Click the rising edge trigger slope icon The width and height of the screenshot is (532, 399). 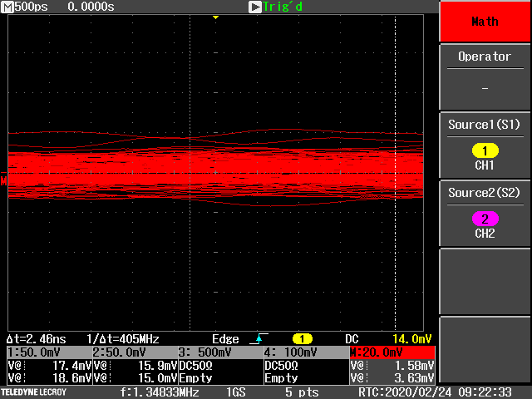pos(259,338)
